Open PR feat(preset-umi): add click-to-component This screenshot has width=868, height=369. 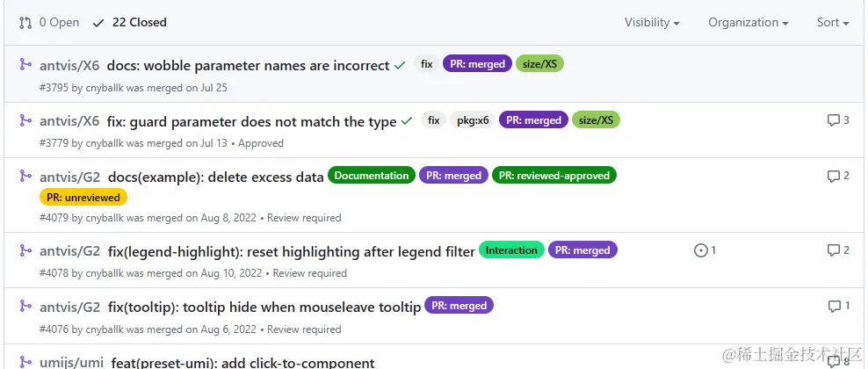[243, 363]
